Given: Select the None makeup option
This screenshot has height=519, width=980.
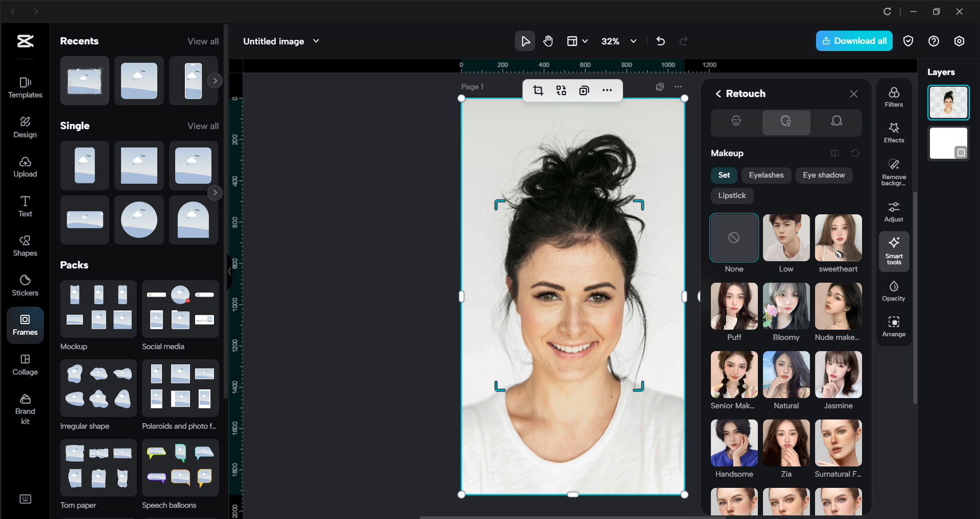Looking at the screenshot, I should point(733,238).
